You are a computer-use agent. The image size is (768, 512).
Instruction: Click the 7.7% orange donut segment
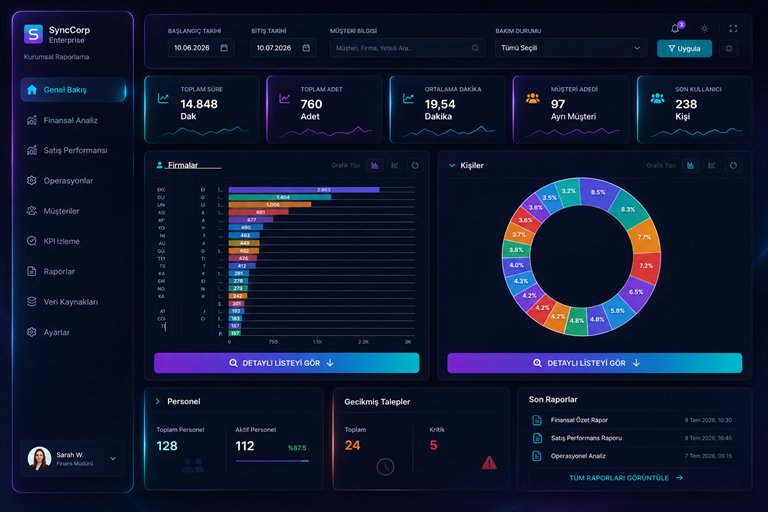(645, 237)
